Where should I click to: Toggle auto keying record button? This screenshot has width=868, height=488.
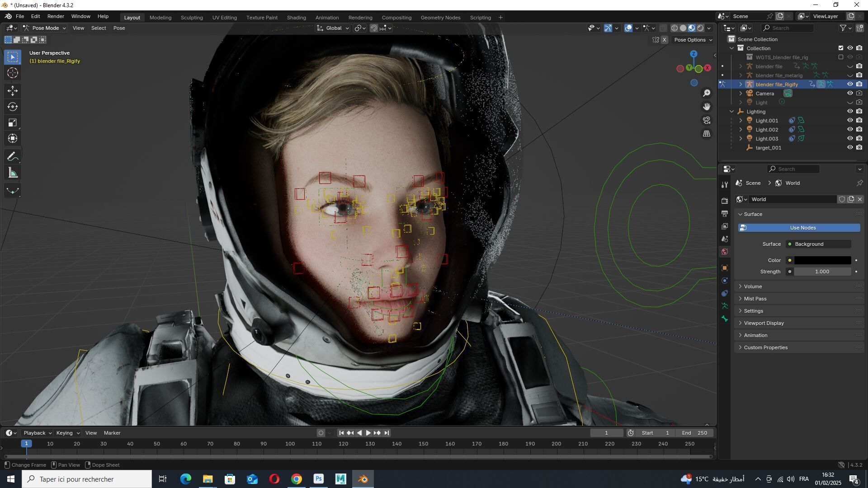(x=321, y=433)
